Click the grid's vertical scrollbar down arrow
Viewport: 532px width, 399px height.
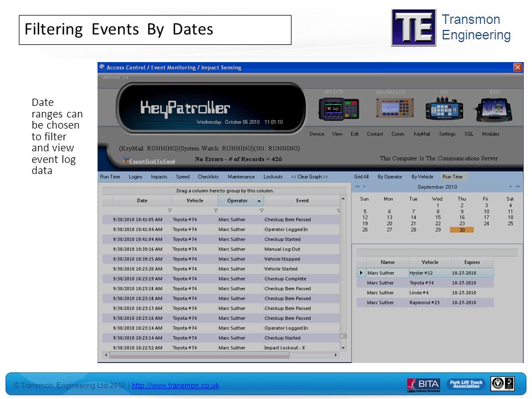point(343,348)
